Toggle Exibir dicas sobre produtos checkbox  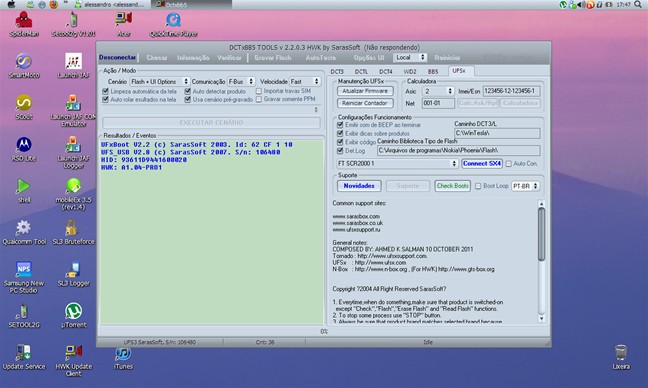pyautogui.click(x=340, y=133)
